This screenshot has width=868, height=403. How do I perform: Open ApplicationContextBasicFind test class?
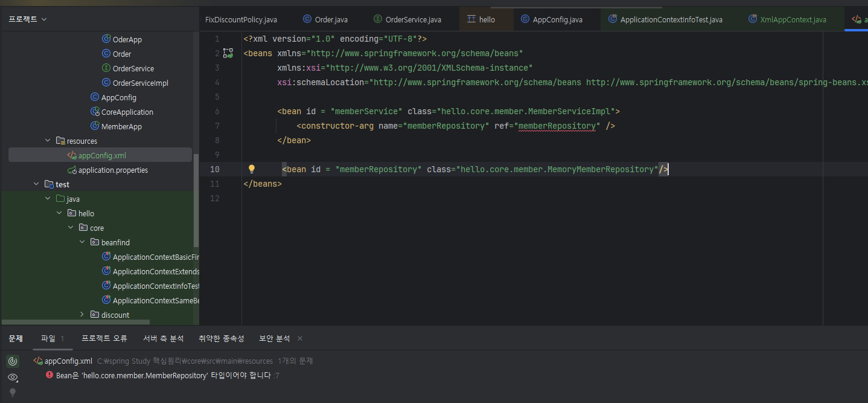tap(156, 257)
